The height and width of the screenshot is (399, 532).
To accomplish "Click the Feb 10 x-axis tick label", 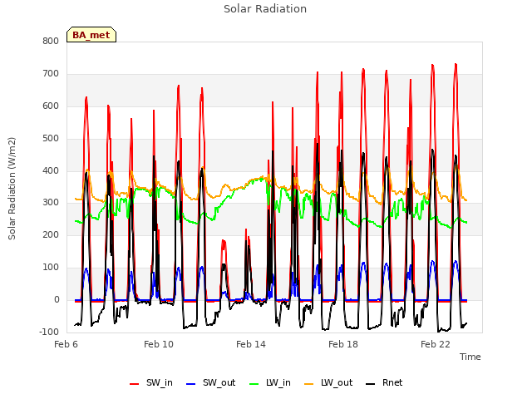I will coord(159,344).
